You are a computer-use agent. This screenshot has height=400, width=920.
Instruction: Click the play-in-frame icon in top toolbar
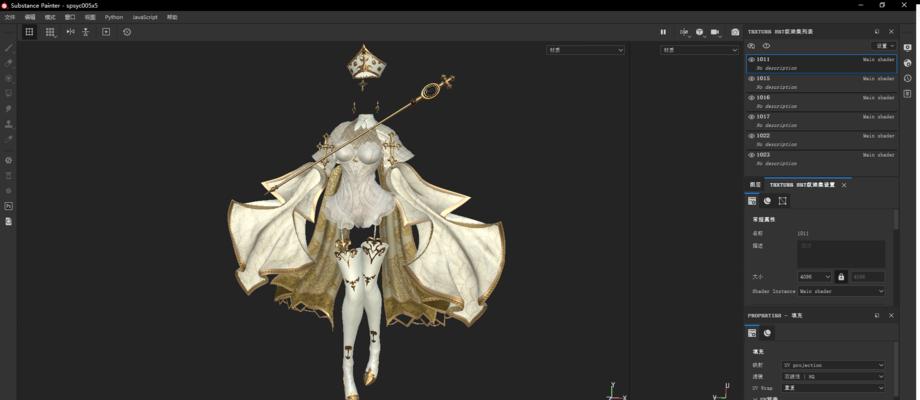coord(106,32)
